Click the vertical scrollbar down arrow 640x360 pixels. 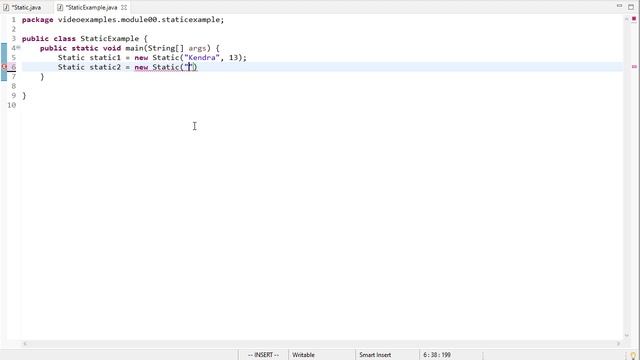pyautogui.click(x=627, y=336)
